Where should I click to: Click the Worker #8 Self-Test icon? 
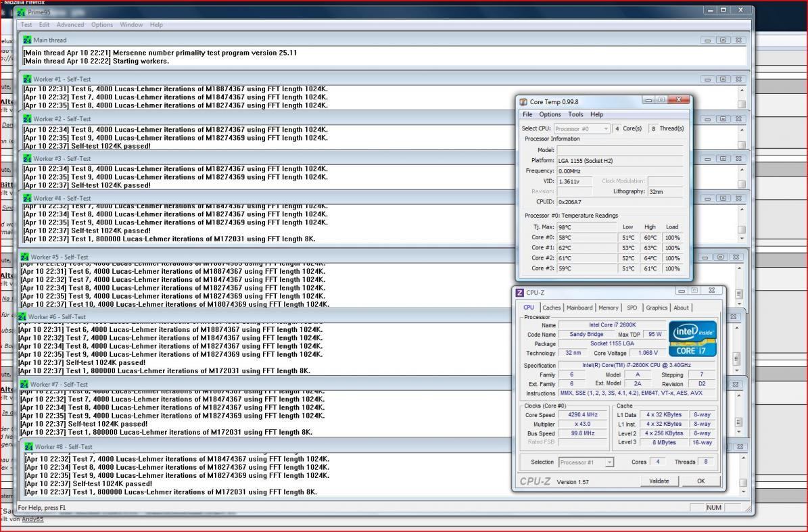(x=29, y=447)
